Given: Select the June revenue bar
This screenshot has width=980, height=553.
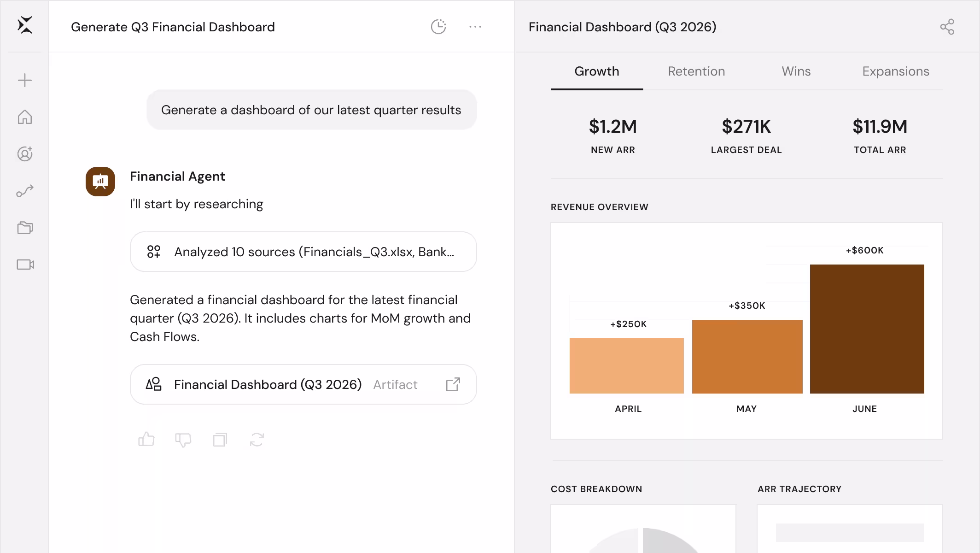Looking at the screenshot, I should 867,329.
